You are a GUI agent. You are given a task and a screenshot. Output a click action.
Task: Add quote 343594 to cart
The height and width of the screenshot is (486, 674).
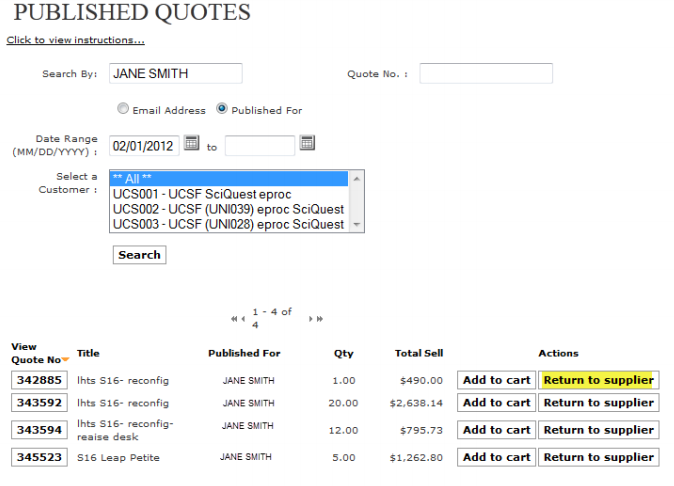tap(496, 430)
